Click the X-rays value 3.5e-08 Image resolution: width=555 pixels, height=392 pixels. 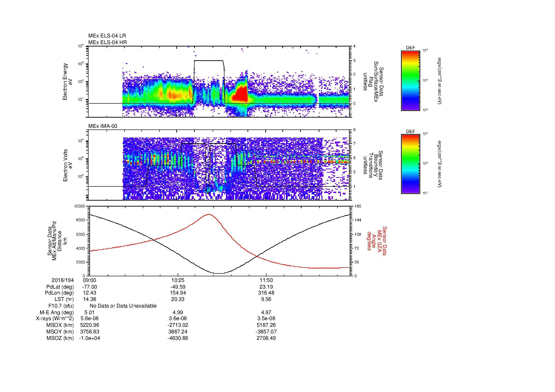click(x=266, y=319)
